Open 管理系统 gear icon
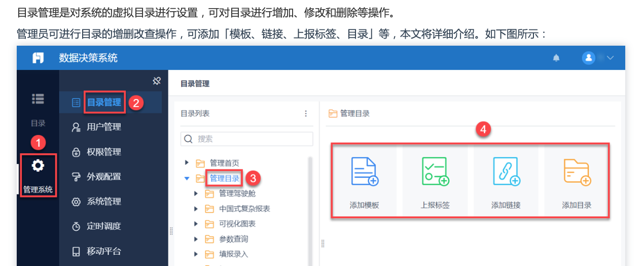 (38, 165)
